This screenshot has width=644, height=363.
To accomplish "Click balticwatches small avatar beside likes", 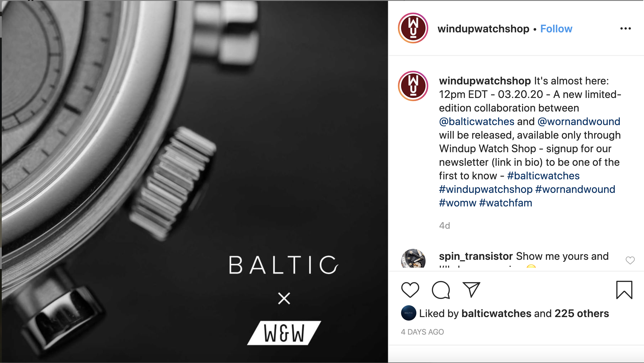I will coord(409,313).
